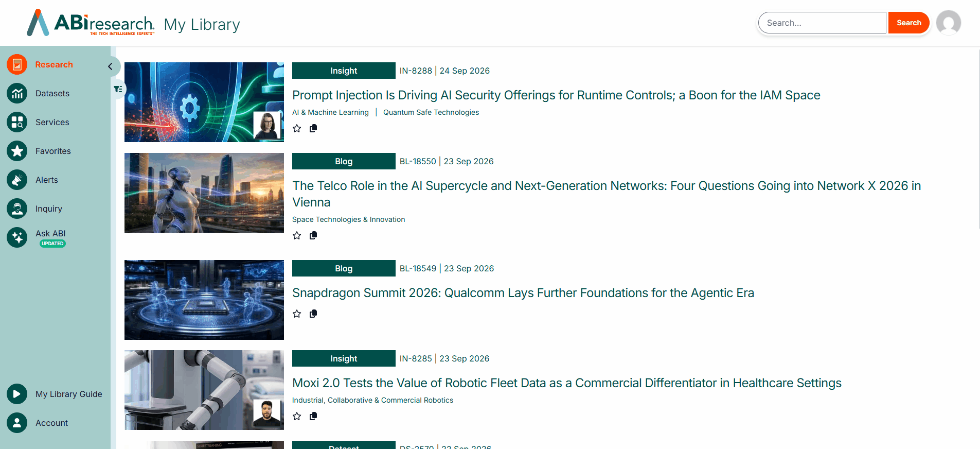
Task: Open The Telco Role in AI Supercycle article
Action: coord(607,194)
